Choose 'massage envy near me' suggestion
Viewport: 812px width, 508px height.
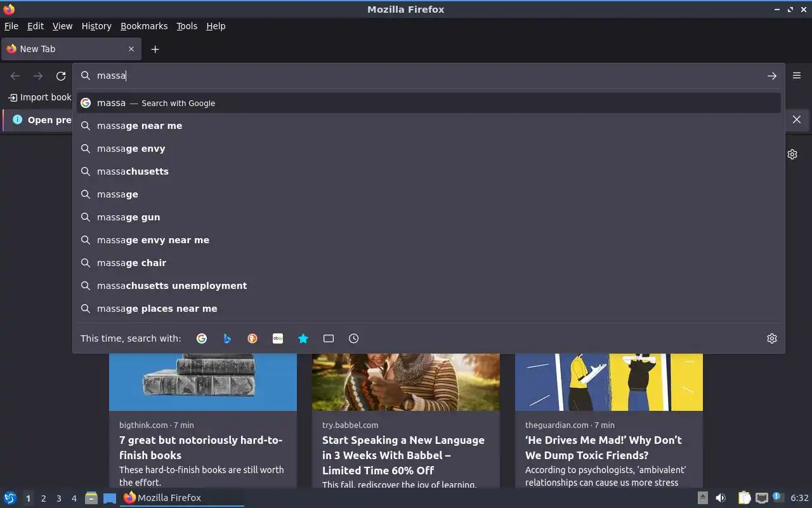point(428,240)
